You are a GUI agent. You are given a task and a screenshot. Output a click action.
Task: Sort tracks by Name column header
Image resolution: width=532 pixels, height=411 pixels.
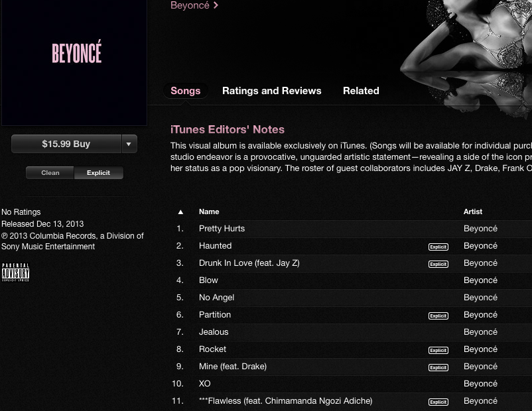point(209,211)
